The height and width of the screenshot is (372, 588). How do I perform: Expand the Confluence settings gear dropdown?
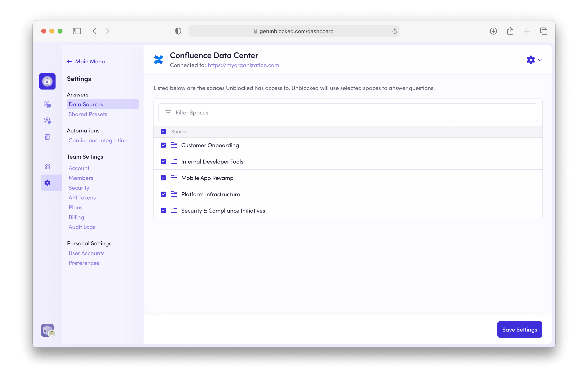[534, 60]
